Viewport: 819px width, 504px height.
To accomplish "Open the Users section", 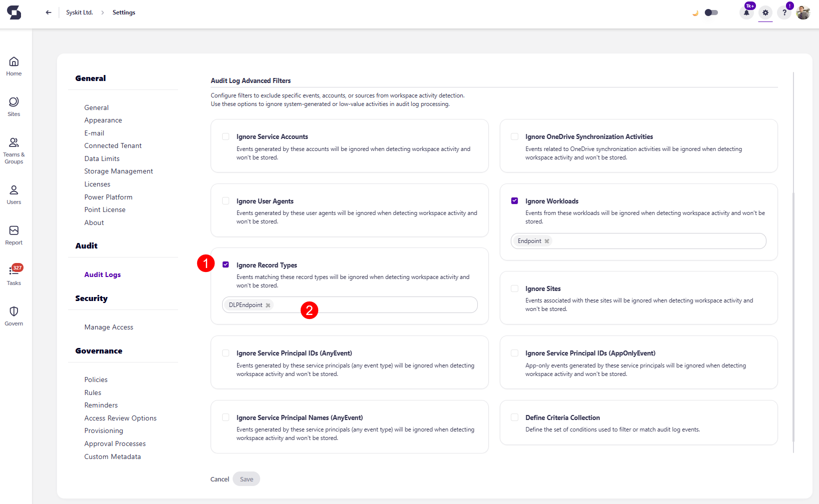I will 14,194.
